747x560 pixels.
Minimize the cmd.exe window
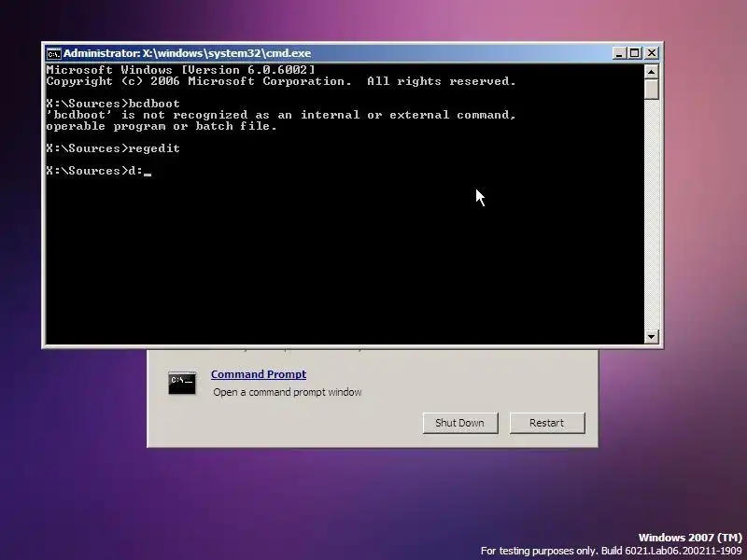click(619, 53)
